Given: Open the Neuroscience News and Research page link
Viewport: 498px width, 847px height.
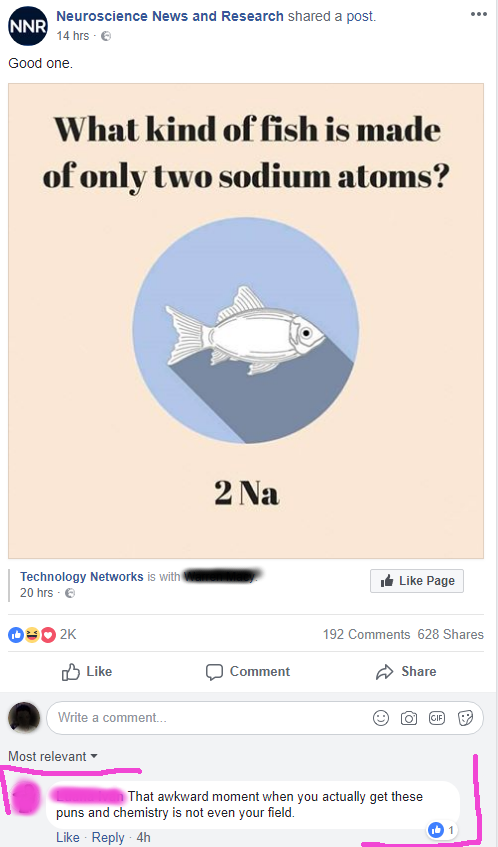Looking at the screenshot, I should [x=170, y=16].
